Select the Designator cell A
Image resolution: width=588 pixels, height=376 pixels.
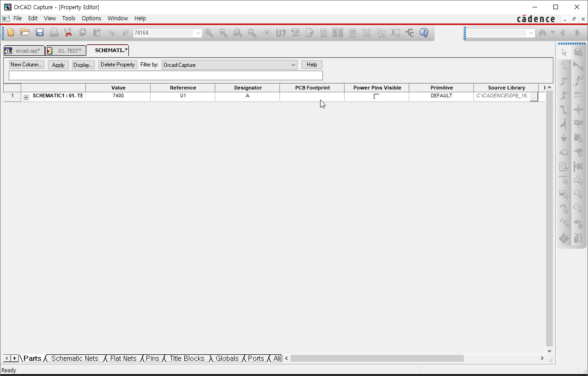[x=248, y=96]
